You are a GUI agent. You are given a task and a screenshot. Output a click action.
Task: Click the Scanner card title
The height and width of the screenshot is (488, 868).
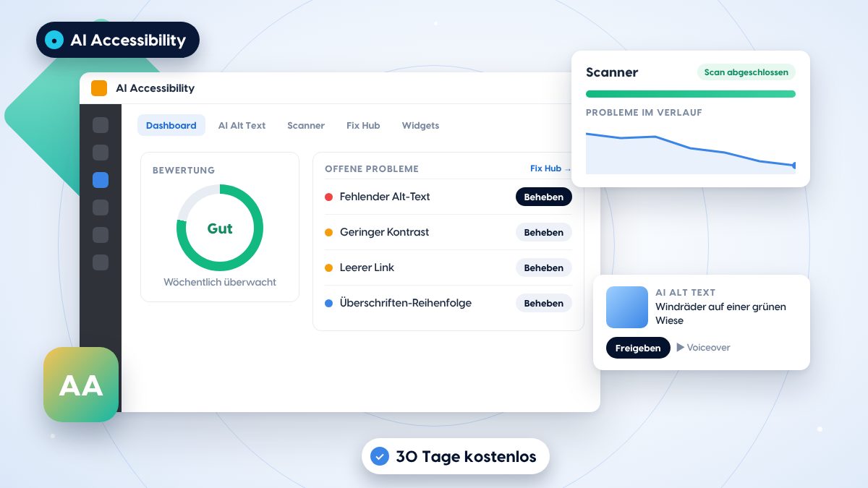(612, 72)
